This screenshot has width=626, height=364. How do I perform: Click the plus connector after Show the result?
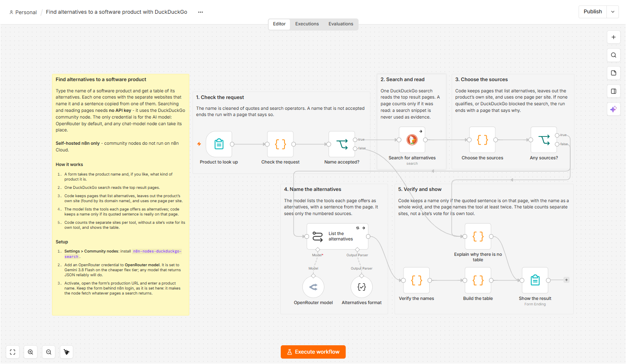coord(567,280)
